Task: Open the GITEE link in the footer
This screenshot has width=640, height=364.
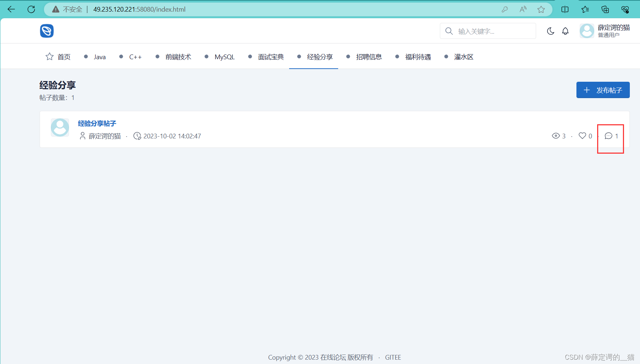Action: coord(393,357)
